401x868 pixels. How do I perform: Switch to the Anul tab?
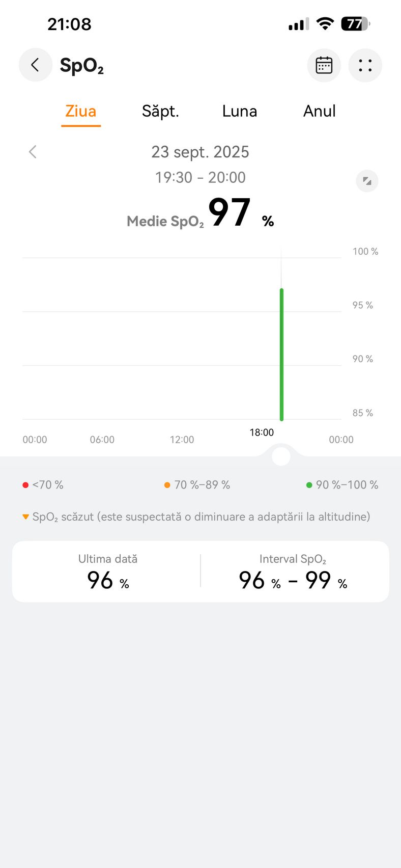coord(319,111)
